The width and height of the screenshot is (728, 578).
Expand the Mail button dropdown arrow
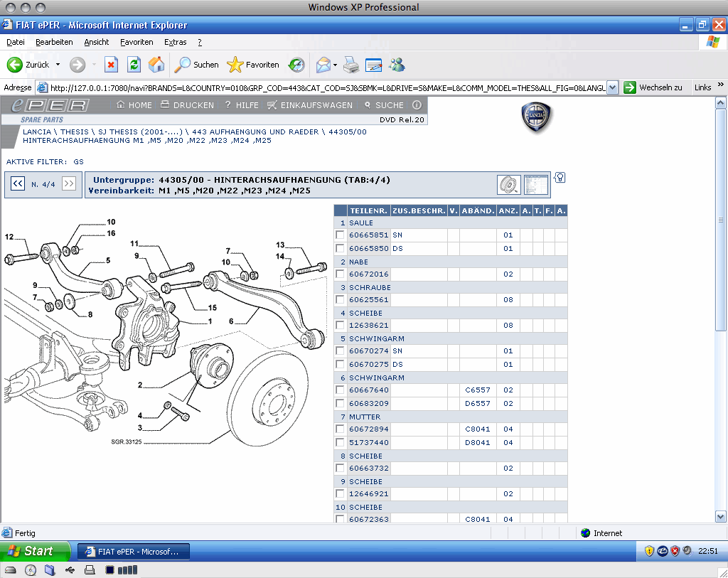pyautogui.click(x=336, y=65)
